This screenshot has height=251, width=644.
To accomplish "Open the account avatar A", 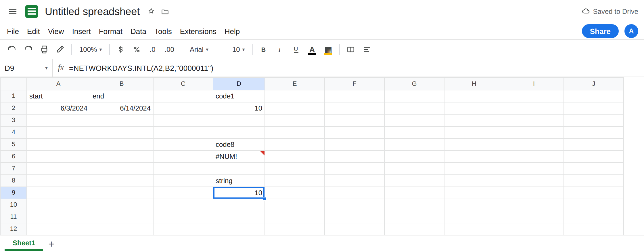I will click(x=631, y=31).
